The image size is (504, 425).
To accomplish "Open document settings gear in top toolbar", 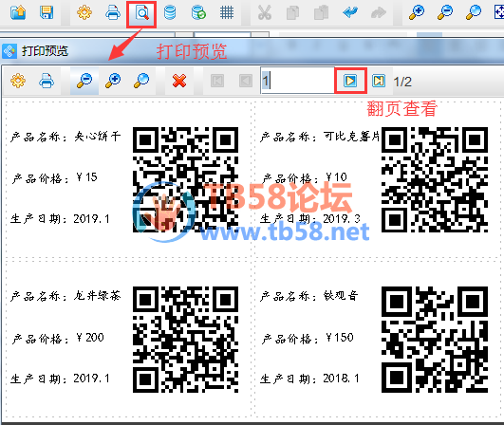I will [x=84, y=12].
